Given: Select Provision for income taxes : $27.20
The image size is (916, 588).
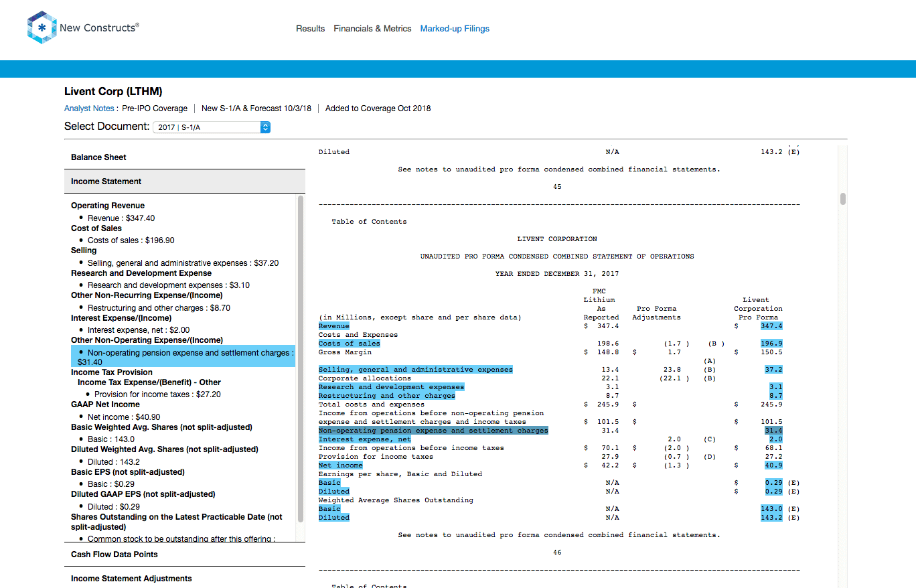Looking at the screenshot, I should point(157,394).
